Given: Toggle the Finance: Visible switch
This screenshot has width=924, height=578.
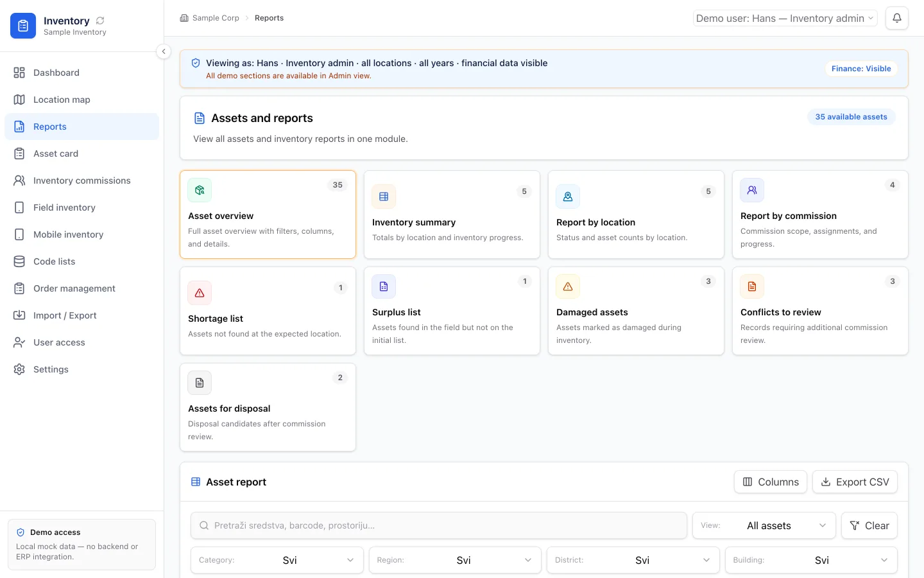Looking at the screenshot, I should point(861,69).
